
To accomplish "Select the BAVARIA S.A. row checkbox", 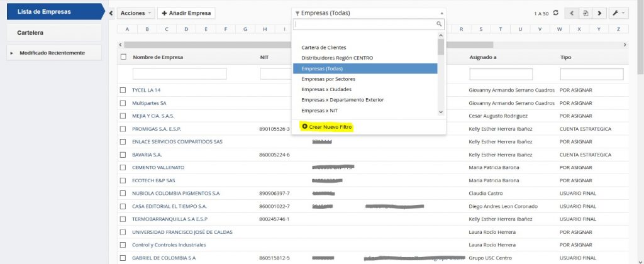I will click(123, 155).
